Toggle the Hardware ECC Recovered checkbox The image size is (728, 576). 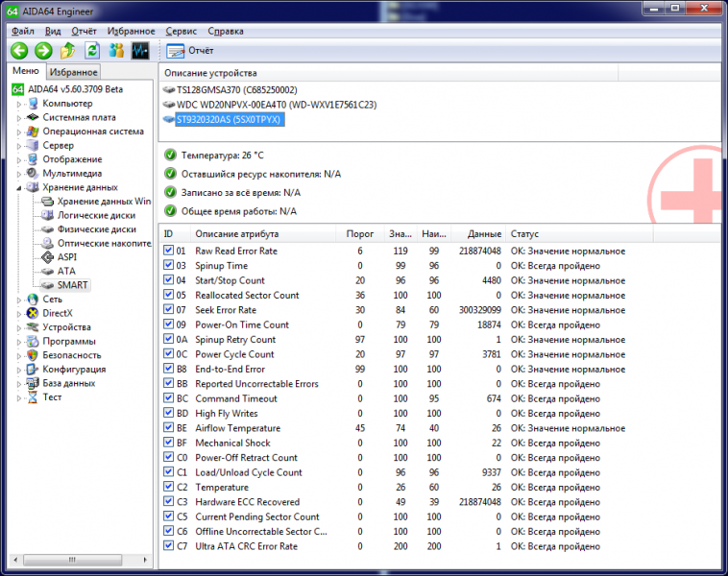coord(168,502)
